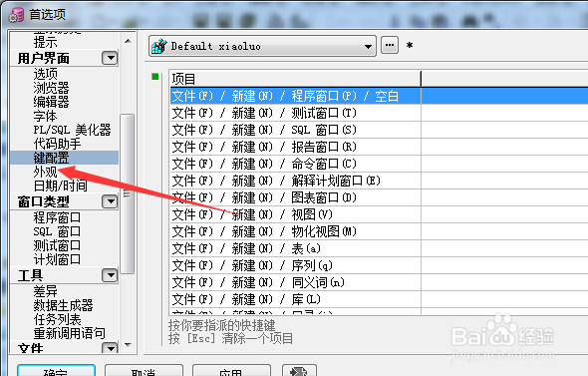Click the ellipsis button beside preference set
Image resolution: width=588 pixels, height=376 pixels.
390,46
